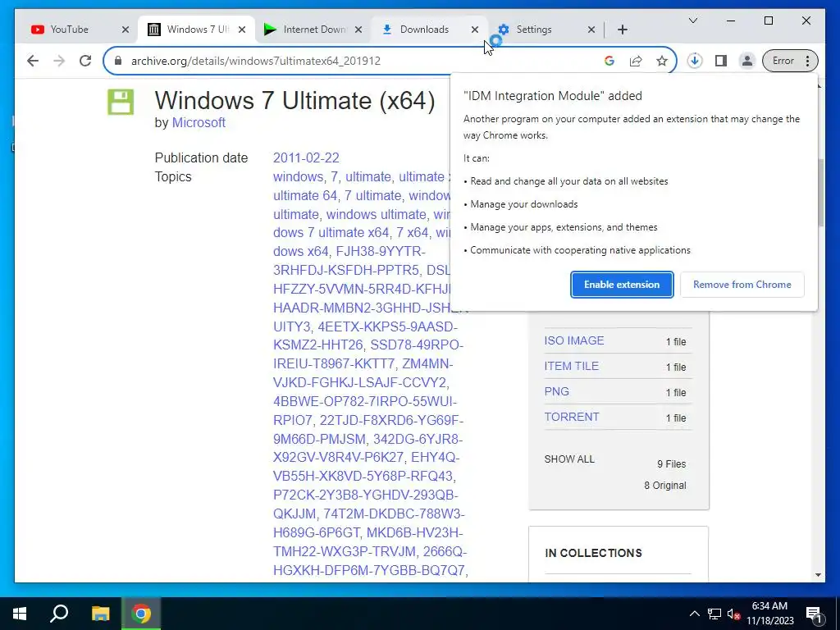This screenshot has height=630, width=840.
Task: Select the TORRENT download option
Action: (572, 417)
